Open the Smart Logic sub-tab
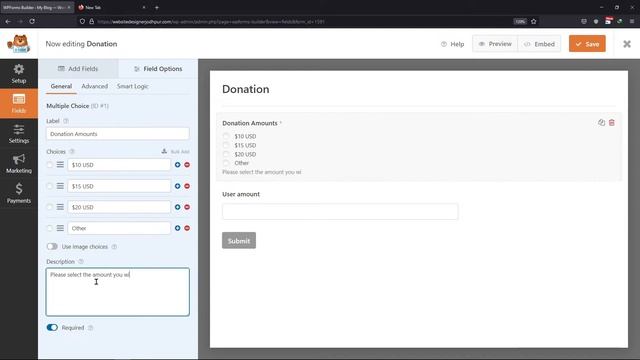Screen dimensions: 640x360 pos(133,86)
